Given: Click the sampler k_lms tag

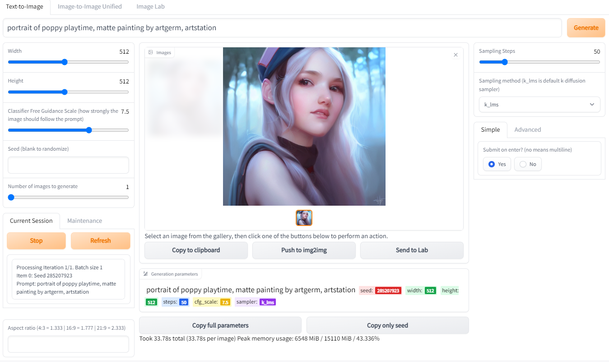Looking at the screenshot, I should coord(268,302).
